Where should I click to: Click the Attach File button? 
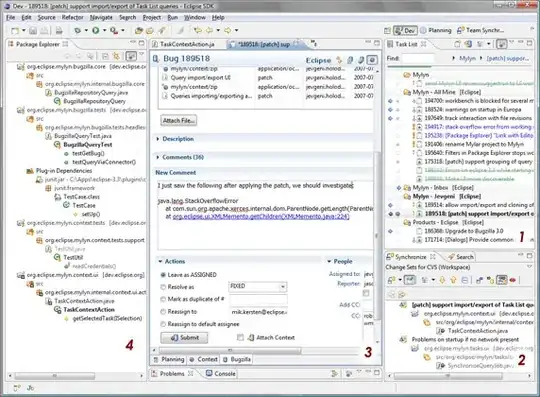click(x=178, y=121)
